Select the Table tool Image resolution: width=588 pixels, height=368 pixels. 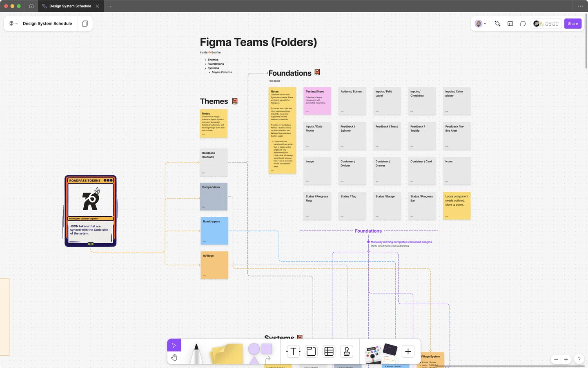click(329, 351)
